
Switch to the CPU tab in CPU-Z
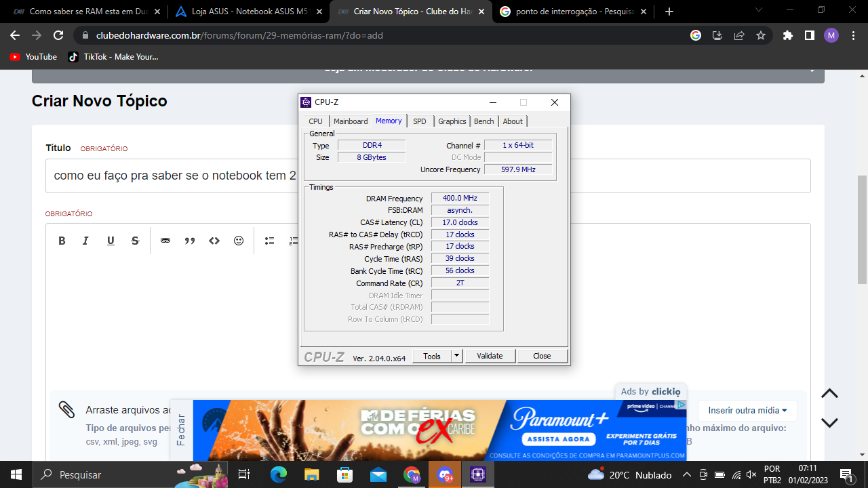pos(315,121)
